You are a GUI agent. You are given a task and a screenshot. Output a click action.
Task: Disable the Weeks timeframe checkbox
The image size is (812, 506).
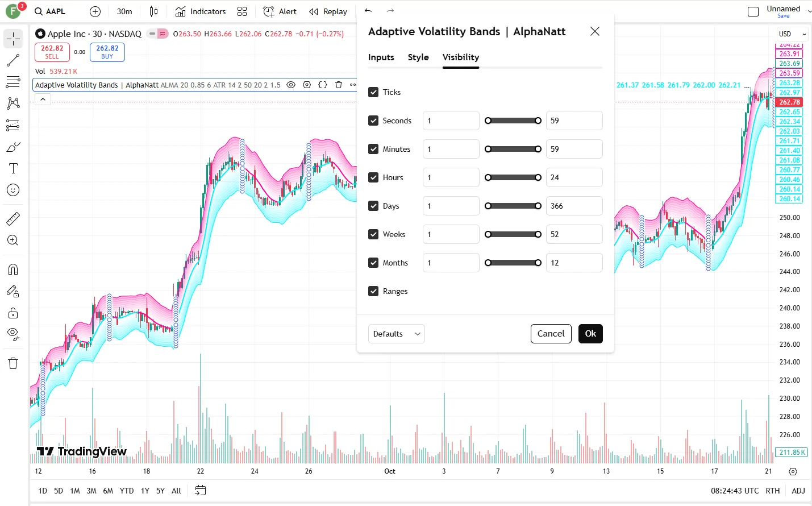[373, 234]
